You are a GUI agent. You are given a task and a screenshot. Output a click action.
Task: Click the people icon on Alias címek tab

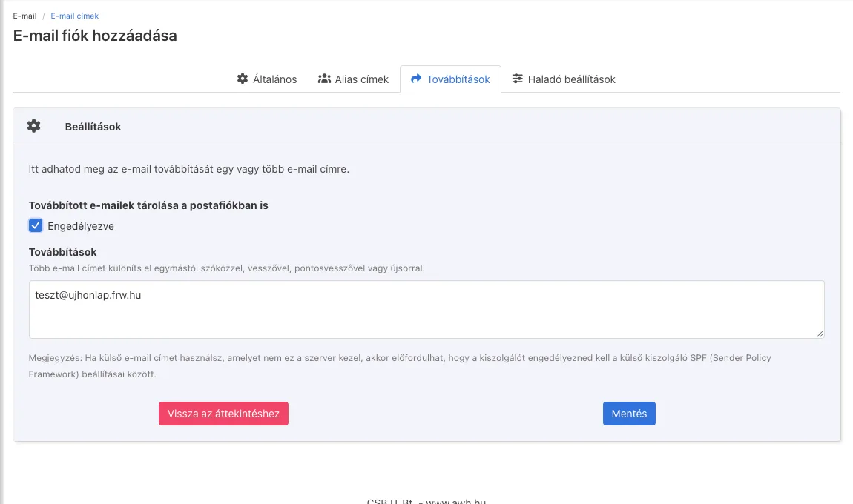click(x=324, y=79)
